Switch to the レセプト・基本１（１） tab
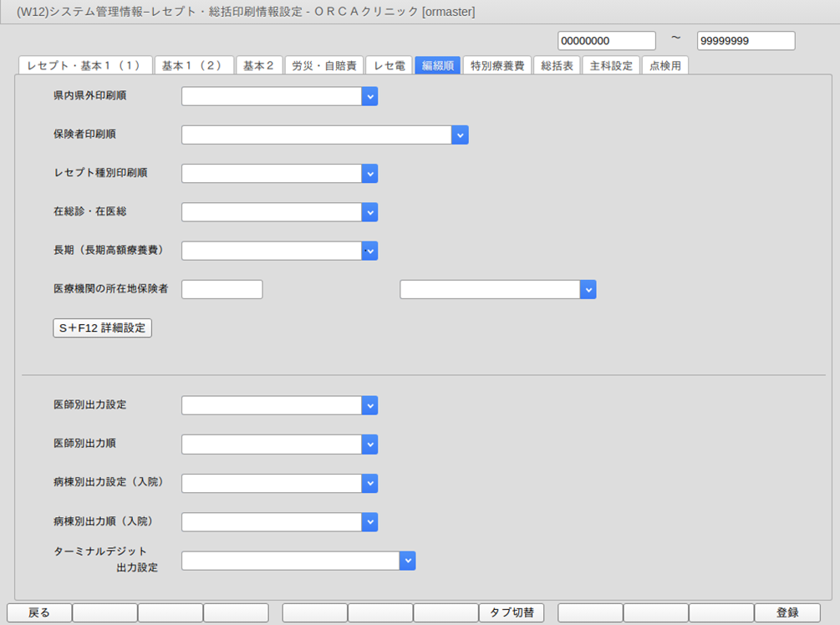Viewport: 840px width, 625px height. click(84, 65)
